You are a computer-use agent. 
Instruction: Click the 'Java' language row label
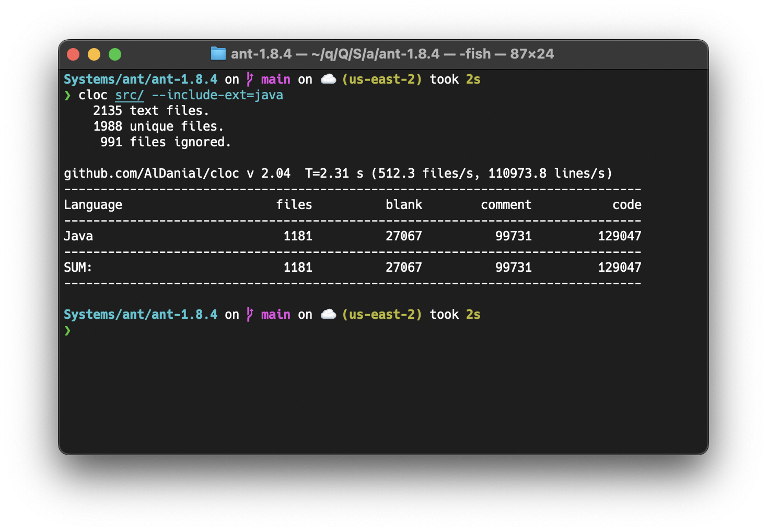coord(78,236)
